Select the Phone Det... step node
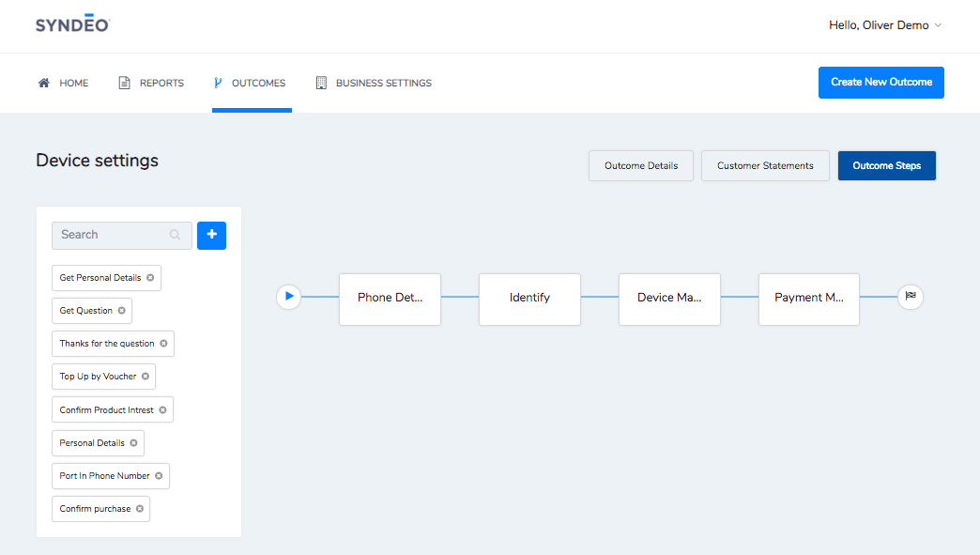This screenshot has width=980, height=555. click(x=390, y=299)
